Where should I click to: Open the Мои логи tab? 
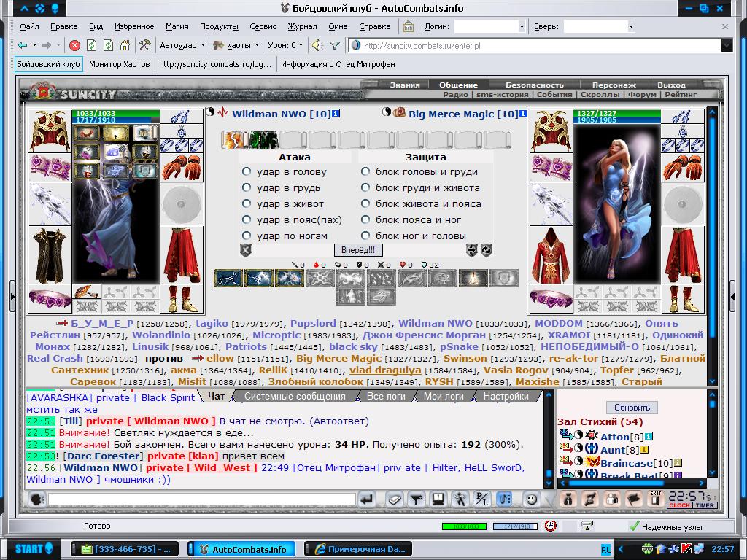pyautogui.click(x=444, y=396)
